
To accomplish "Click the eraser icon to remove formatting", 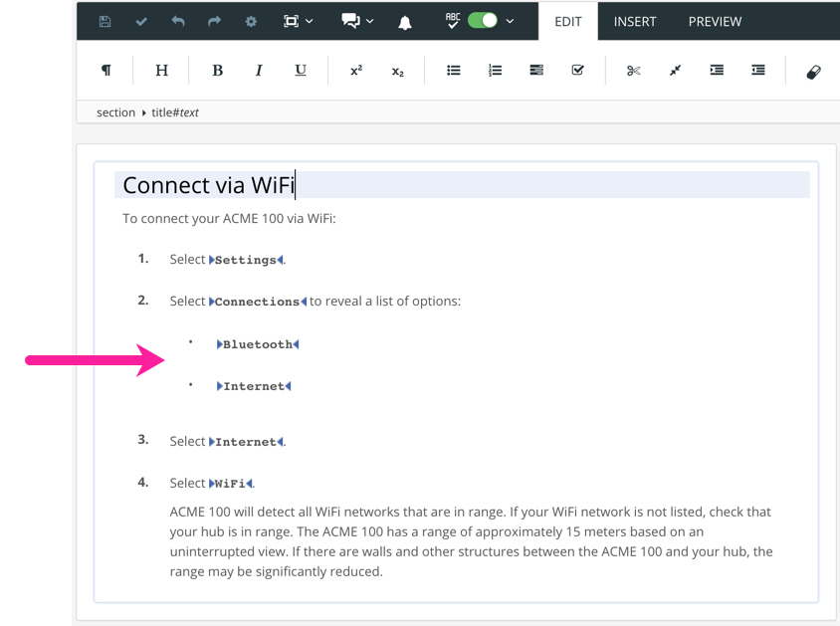I will coord(813,70).
